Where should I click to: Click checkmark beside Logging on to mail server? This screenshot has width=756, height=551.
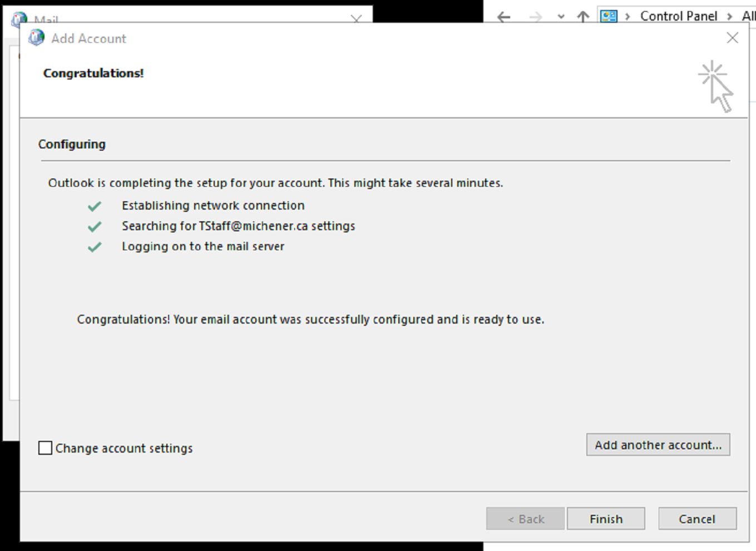(95, 247)
